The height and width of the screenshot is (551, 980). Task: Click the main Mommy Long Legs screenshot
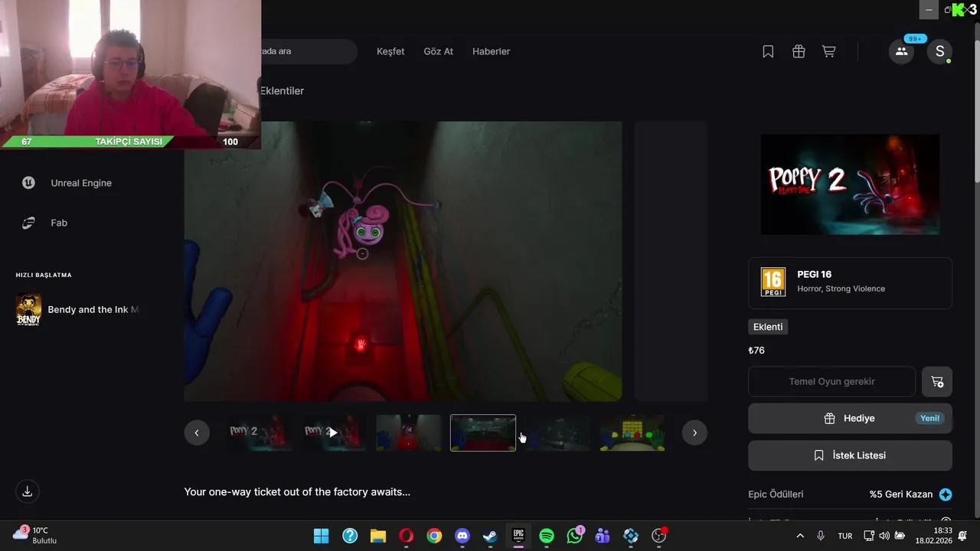click(x=403, y=261)
